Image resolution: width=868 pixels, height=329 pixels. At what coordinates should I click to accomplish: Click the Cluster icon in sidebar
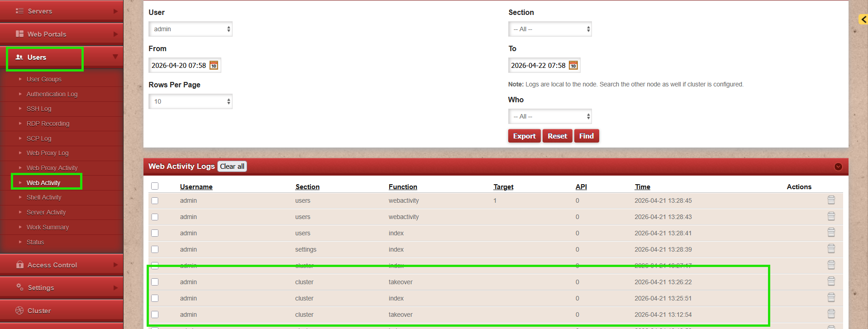point(19,310)
